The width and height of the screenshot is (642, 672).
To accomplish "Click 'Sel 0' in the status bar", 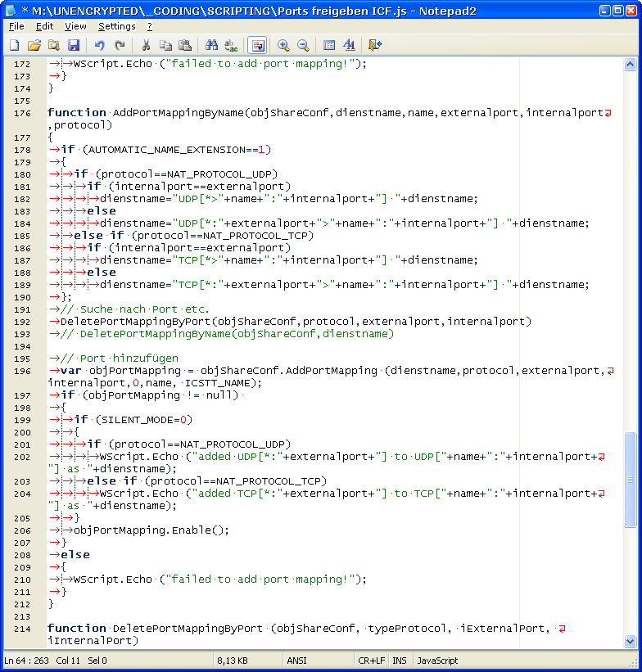I will pos(97,661).
